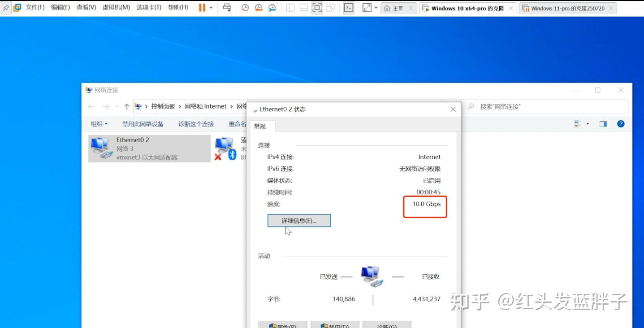Image resolution: width=644 pixels, height=328 pixels.
Task: Enter full screen mode icon
Action: coord(317,8)
